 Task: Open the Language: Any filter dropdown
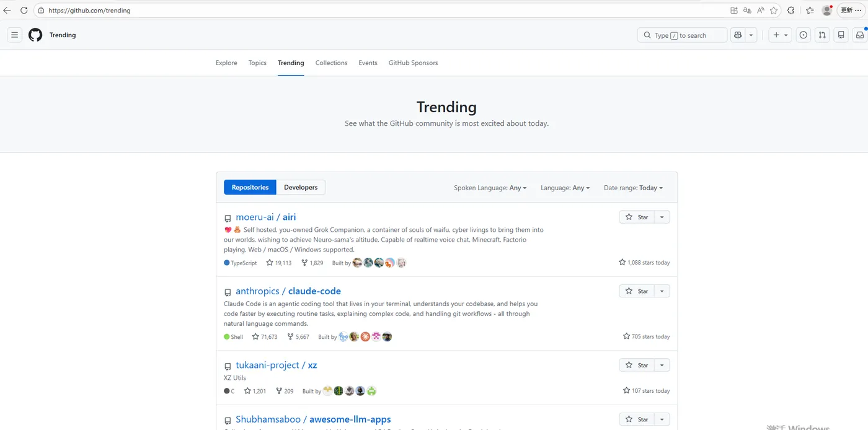click(565, 188)
